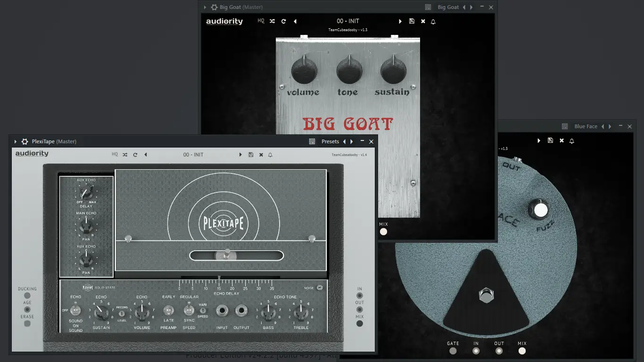Open PlexiTape plugin options gear icon
This screenshot has width=644, height=362.
25,141
